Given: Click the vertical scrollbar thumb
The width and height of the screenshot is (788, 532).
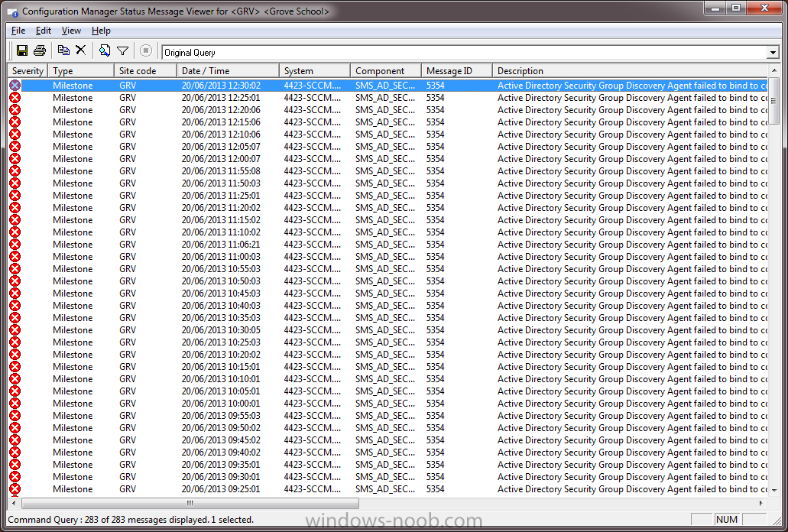Looking at the screenshot, I should (774, 101).
